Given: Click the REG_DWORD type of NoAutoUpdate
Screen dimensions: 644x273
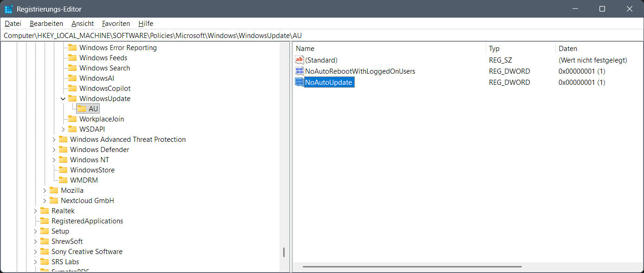Looking at the screenshot, I should 509,82.
